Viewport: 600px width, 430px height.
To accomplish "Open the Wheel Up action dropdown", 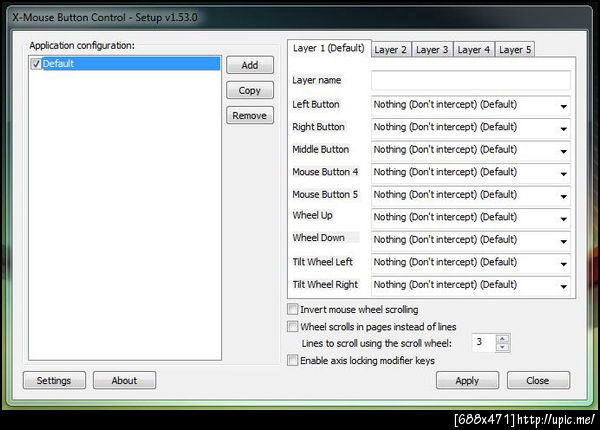I will tap(471, 218).
